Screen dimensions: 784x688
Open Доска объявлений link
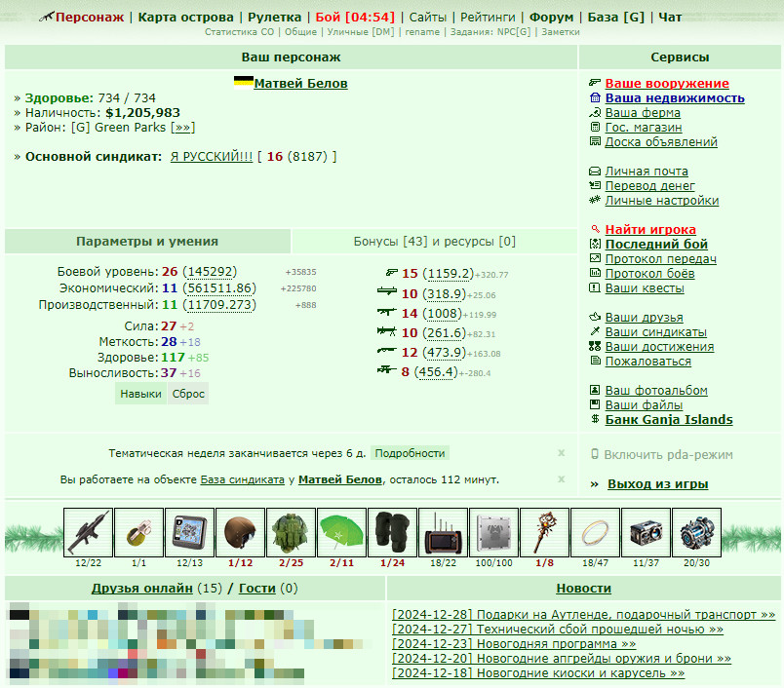[661, 142]
